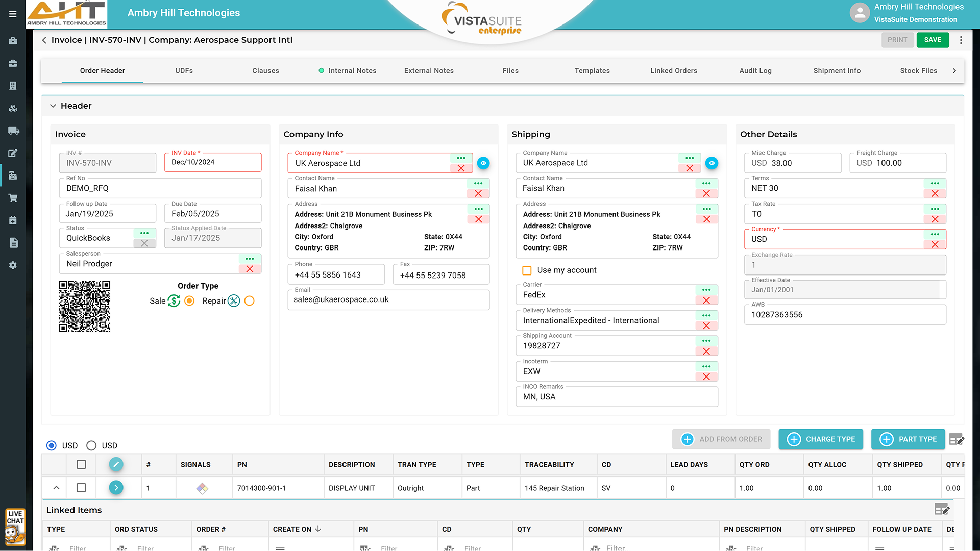980x551 pixels.
Task: Collapse the Header section
Action: click(53, 106)
